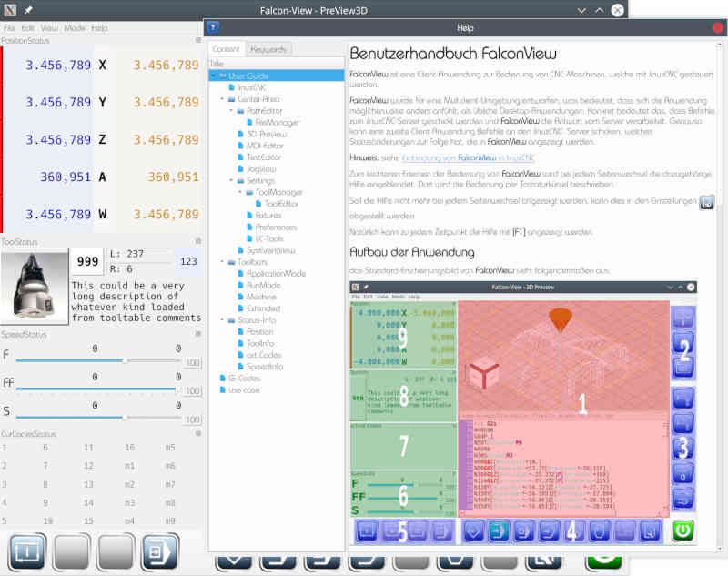Switch to the Content tab
This screenshot has height=576, width=728.
click(x=226, y=49)
